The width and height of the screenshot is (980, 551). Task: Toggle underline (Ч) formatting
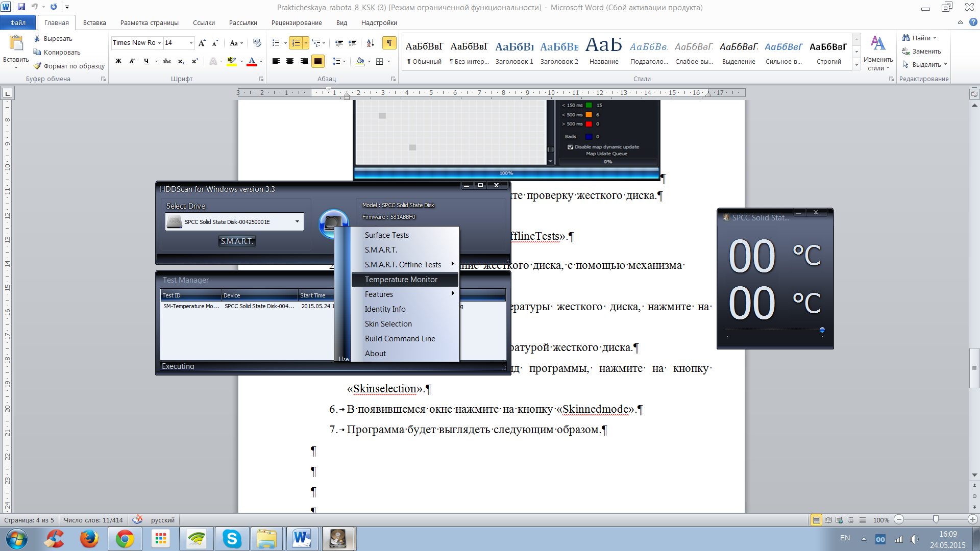click(146, 61)
